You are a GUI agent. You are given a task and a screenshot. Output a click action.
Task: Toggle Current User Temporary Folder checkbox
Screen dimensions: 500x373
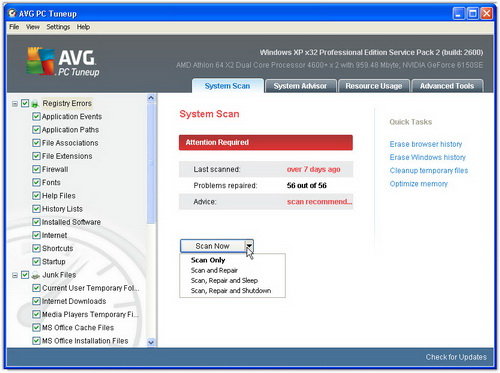(36, 288)
